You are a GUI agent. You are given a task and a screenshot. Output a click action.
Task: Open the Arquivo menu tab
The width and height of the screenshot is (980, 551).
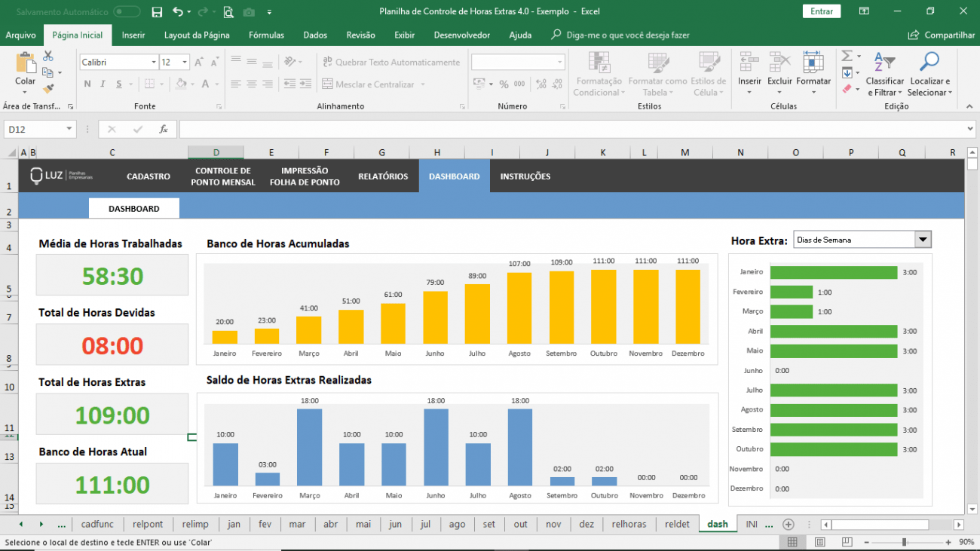[21, 35]
